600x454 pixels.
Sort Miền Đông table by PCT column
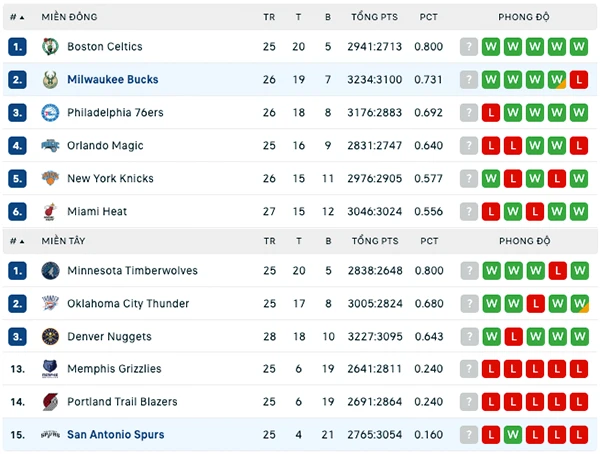pyautogui.click(x=428, y=17)
